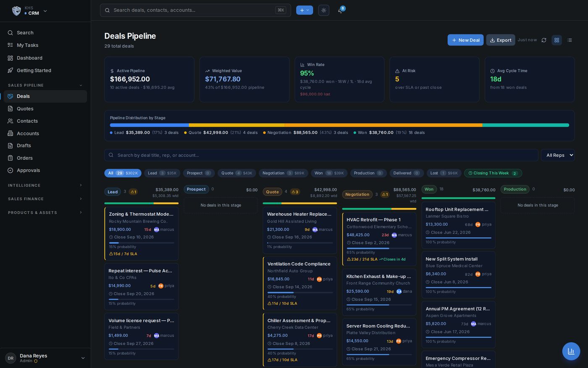Screen dimensions: 588x368
Task: Click the Export button
Action: pos(501,40)
